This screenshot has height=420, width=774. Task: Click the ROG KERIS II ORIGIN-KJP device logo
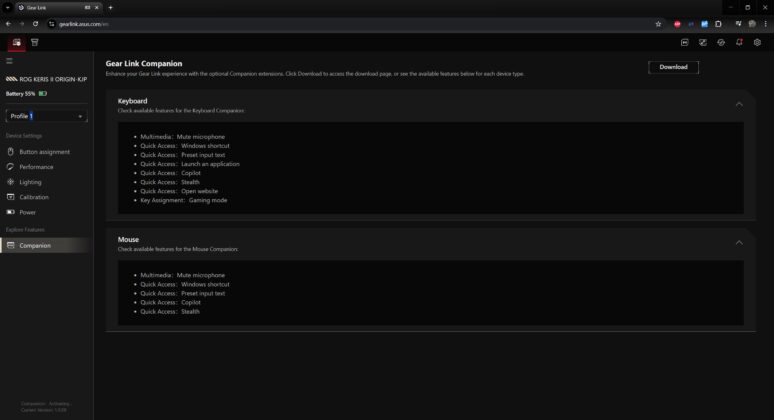pos(11,79)
